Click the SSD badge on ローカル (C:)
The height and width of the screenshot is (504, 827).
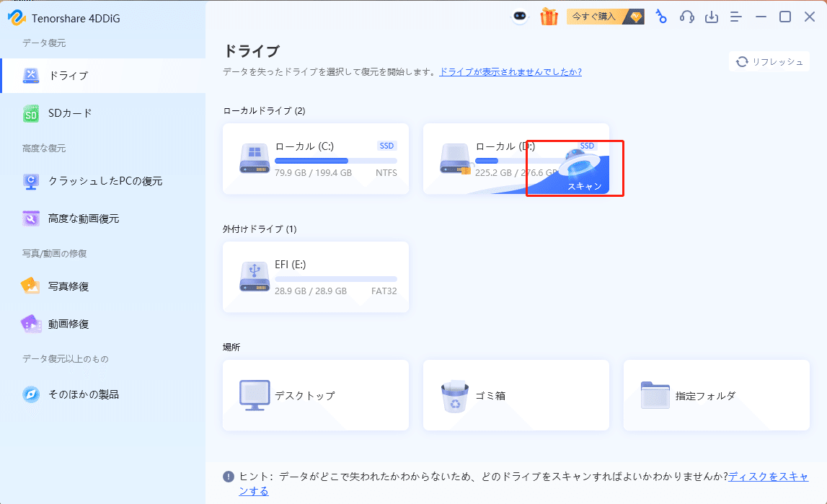[x=386, y=146]
